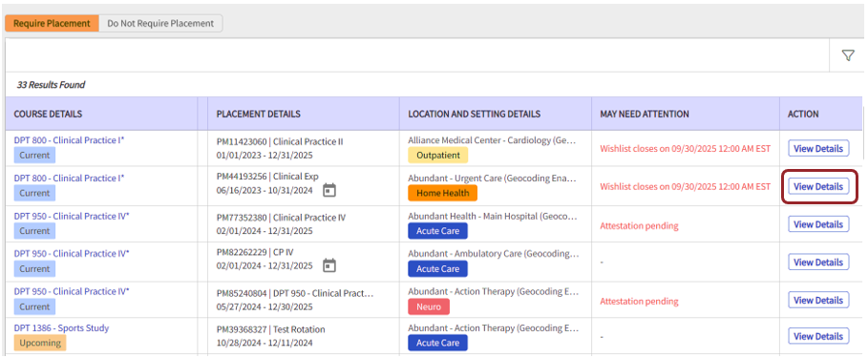Switch to Require Placement tab

(52, 23)
